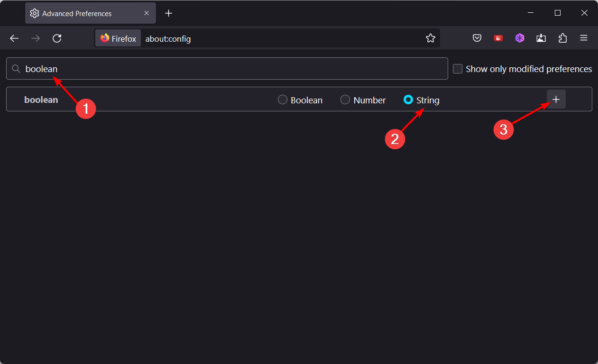The image size is (598, 364).
Task: Close the Advanced Preferences tab
Action: pos(147,13)
